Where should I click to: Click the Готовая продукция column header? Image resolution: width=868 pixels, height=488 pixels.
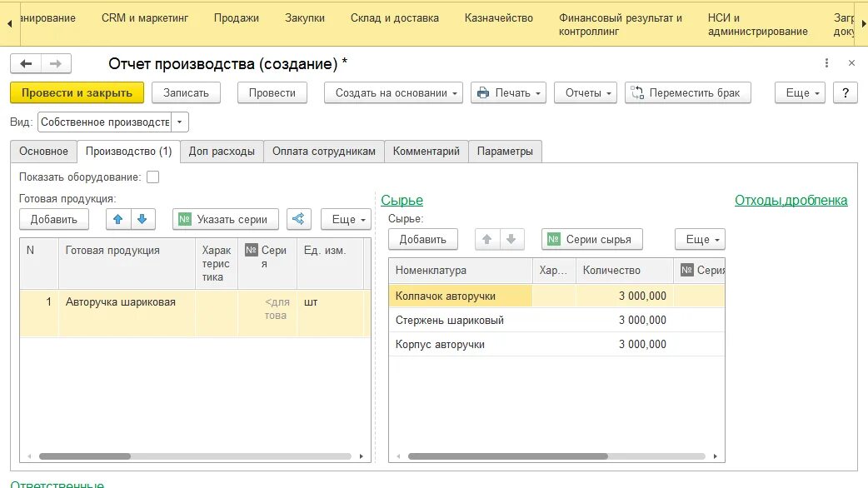[127, 263]
